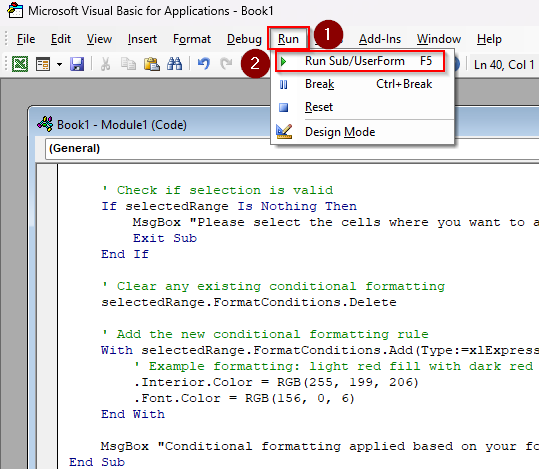
Task: Click the '.Font.Color = RGB(156, 0, 6)' line
Action: (x=244, y=398)
